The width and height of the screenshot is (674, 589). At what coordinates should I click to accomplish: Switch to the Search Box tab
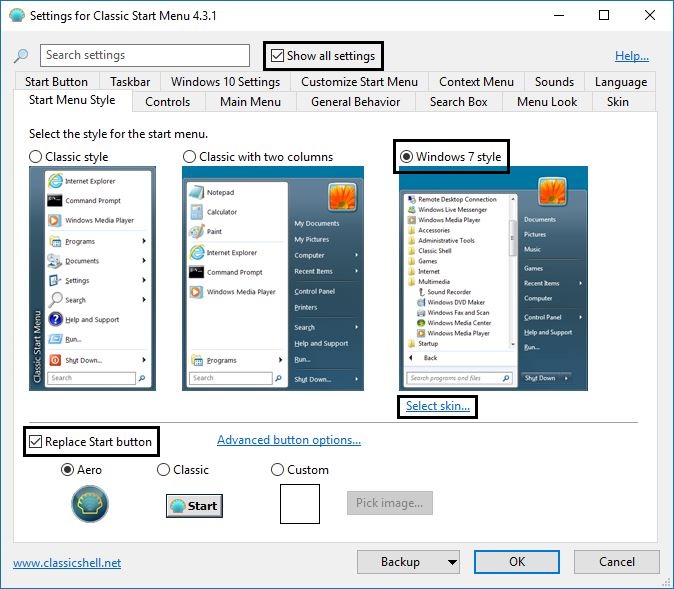(459, 102)
